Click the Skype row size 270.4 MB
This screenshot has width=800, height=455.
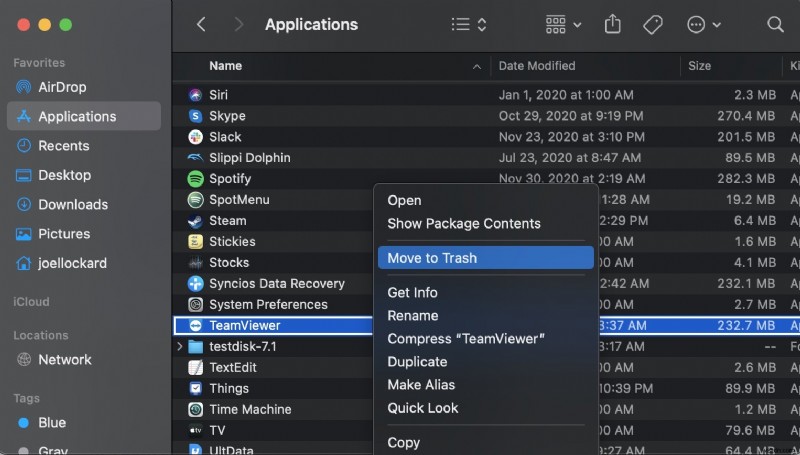click(x=746, y=116)
